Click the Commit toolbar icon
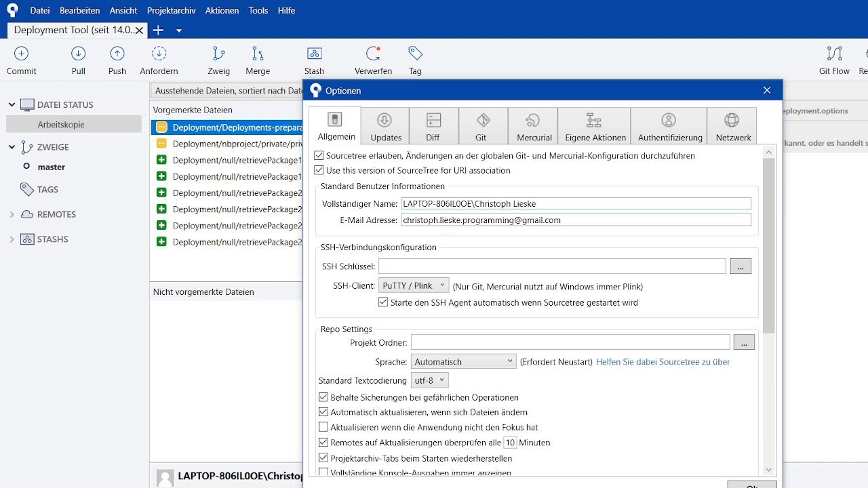 click(21, 54)
